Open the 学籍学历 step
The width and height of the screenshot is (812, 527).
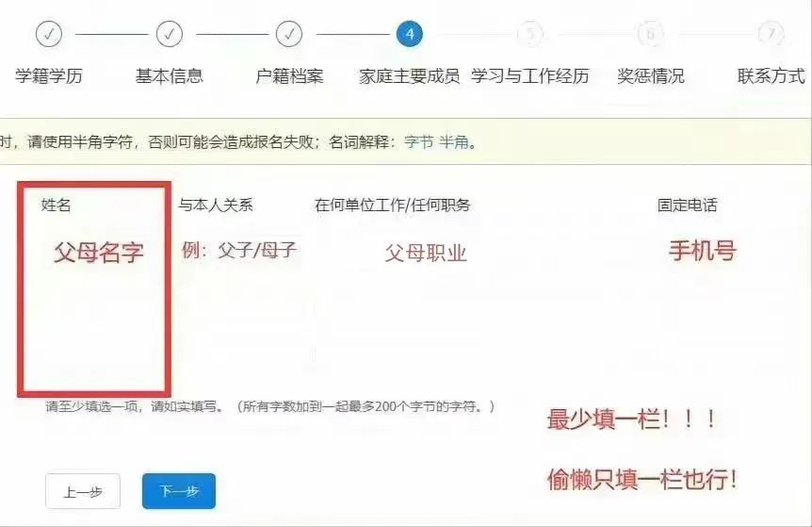click(x=49, y=76)
